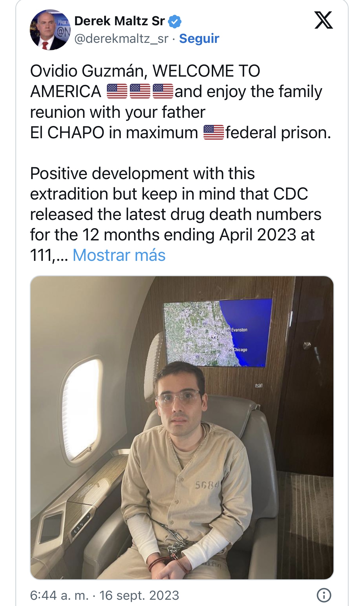
Task: Click the "Ovidio Guzmán, WELCOME TO" text line
Action: [145, 71]
